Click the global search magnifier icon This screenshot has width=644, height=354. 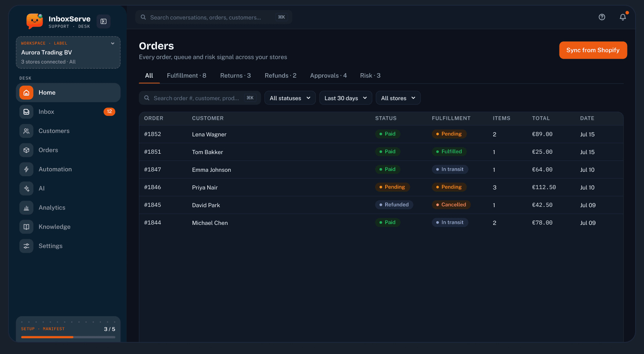pyautogui.click(x=143, y=17)
